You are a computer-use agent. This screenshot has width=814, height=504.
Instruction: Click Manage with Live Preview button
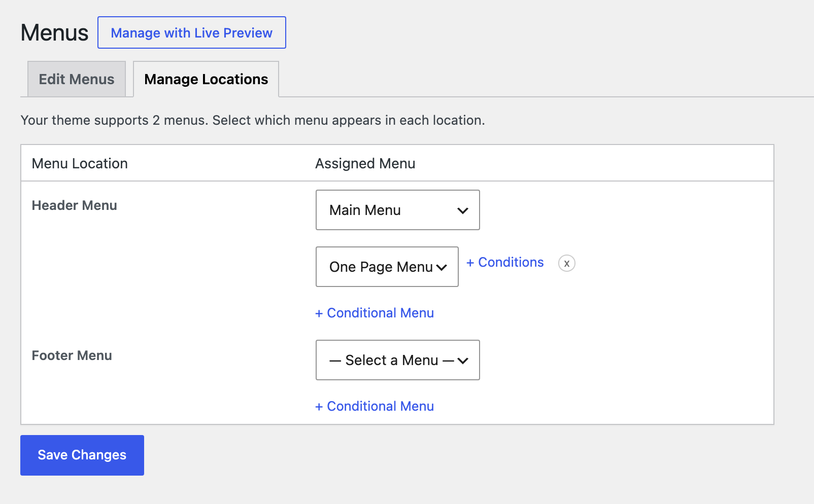coord(192,32)
